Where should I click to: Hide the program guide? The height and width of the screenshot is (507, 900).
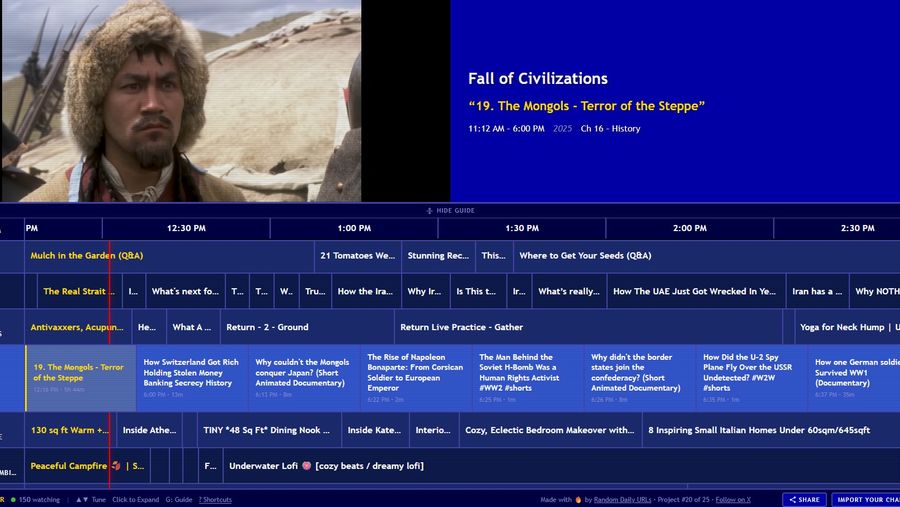[450, 211]
